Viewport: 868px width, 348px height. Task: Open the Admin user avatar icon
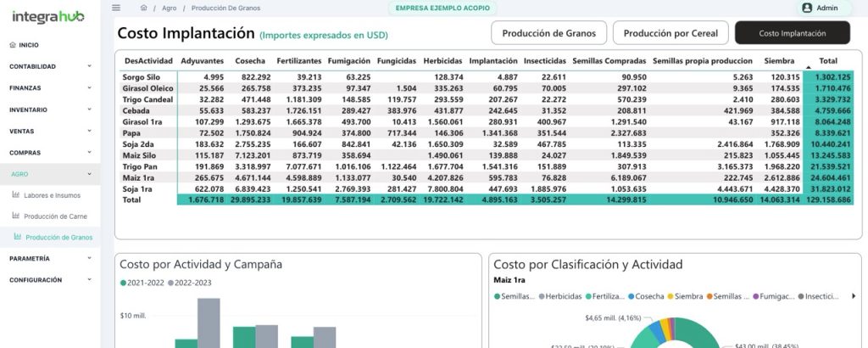(806, 8)
